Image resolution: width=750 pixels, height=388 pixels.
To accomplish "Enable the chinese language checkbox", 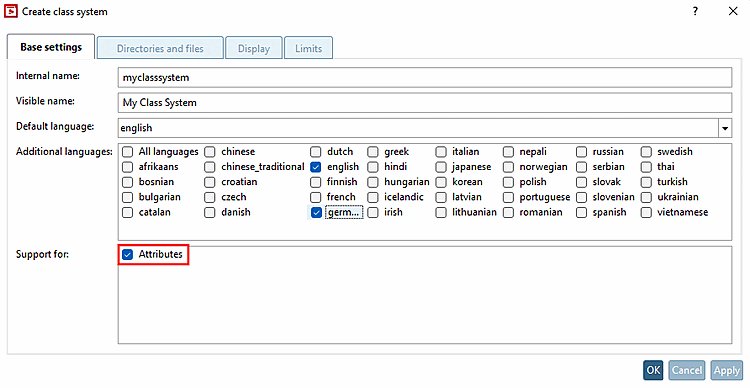I will coord(210,152).
